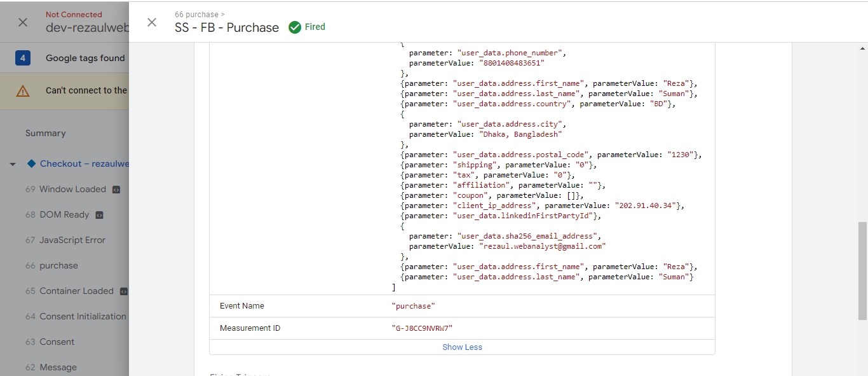This screenshot has height=376, width=868.
Task: Collapse tag details with Show Less
Action: click(462, 347)
